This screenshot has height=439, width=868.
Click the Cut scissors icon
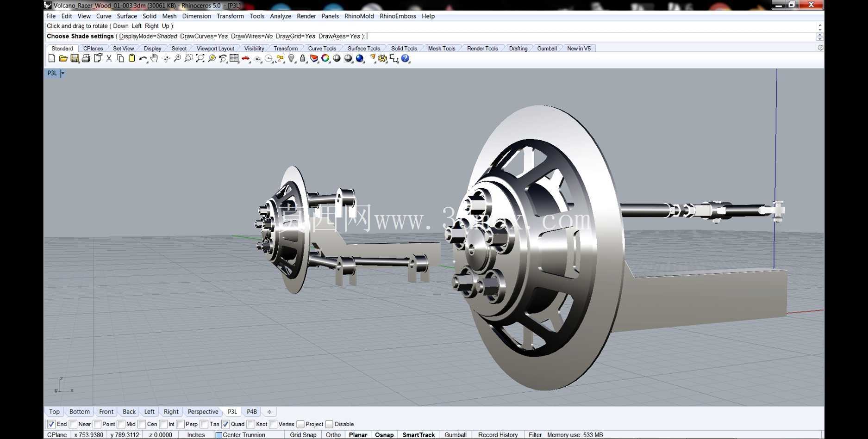coord(109,58)
